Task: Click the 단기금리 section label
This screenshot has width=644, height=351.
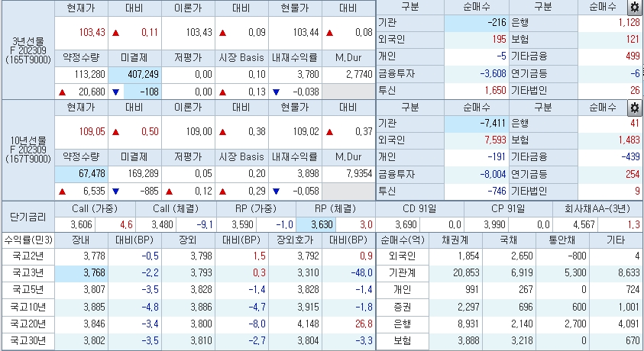Action: 28,217
